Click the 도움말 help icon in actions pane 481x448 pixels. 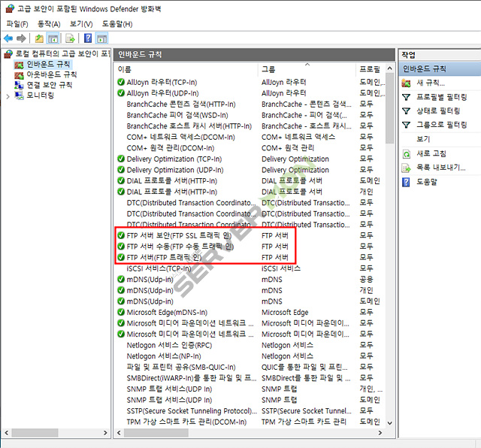coord(406,182)
